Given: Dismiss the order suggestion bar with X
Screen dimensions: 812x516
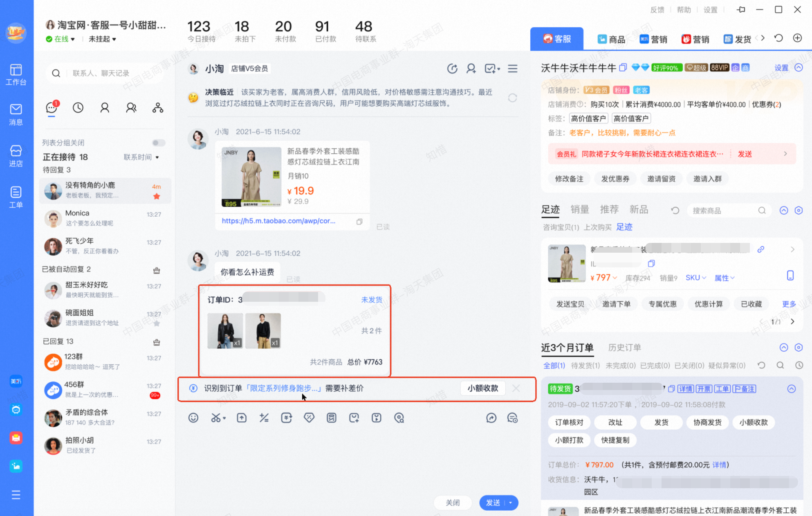Looking at the screenshot, I should tap(516, 388).
